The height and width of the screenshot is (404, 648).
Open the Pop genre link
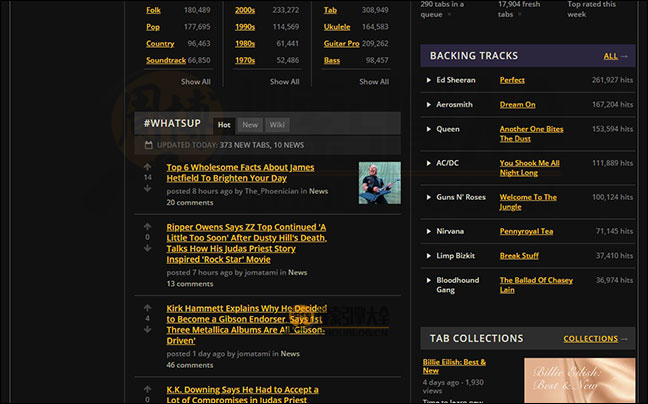[153, 27]
